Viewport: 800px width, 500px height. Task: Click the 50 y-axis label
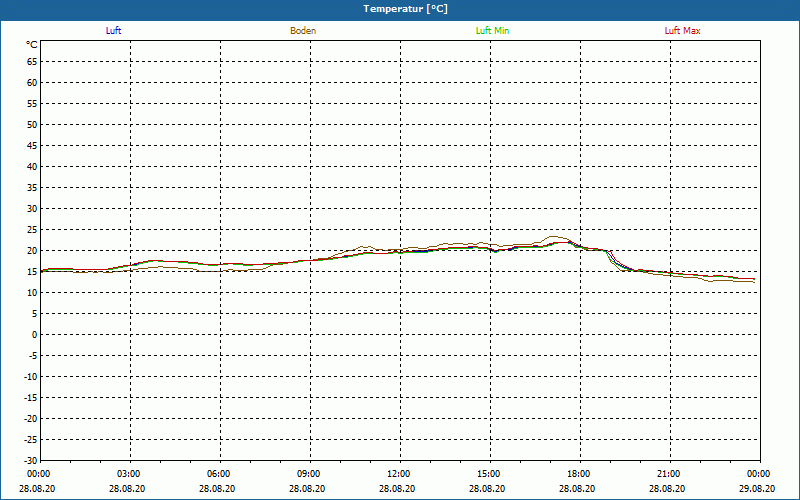point(32,124)
